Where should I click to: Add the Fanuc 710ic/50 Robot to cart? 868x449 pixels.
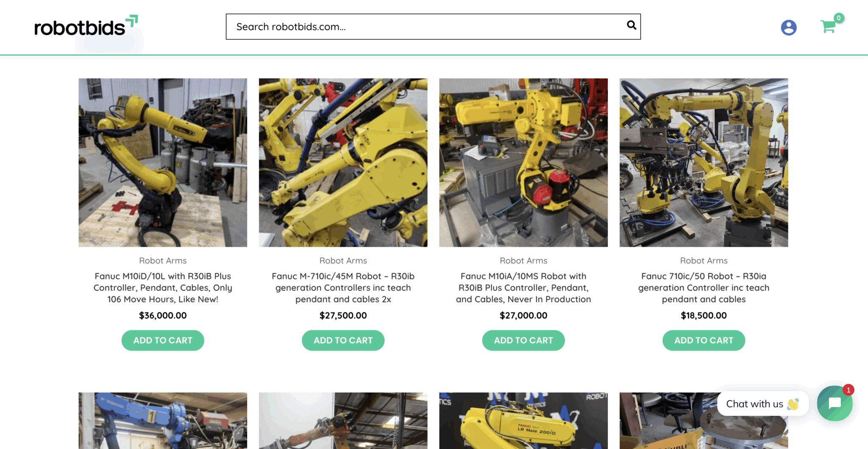[704, 340]
